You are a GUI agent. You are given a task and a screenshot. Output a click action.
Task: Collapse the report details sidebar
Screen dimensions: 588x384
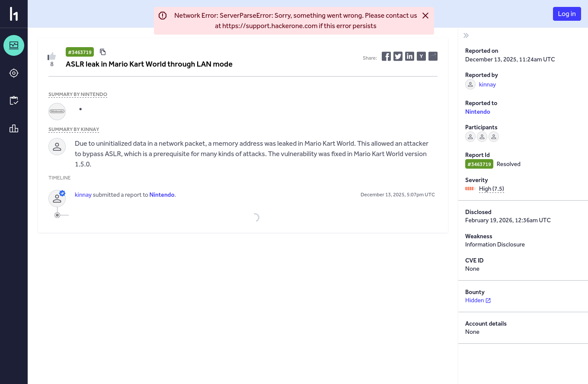(466, 35)
